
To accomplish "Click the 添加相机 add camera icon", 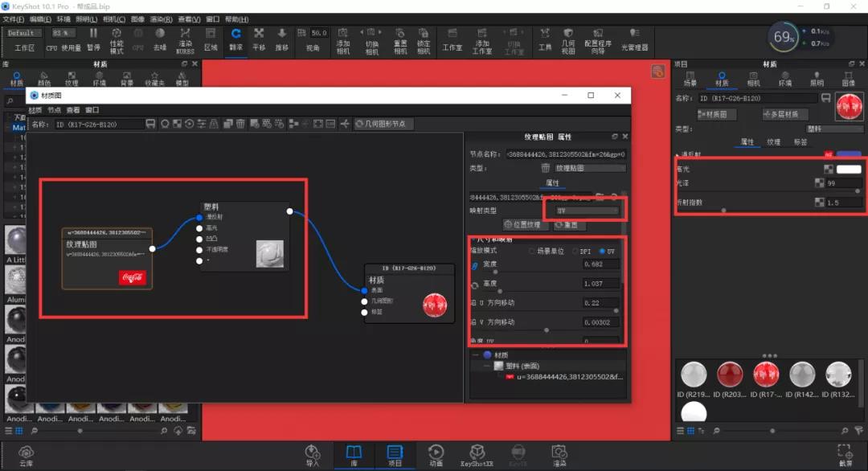I will click(x=343, y=42).
